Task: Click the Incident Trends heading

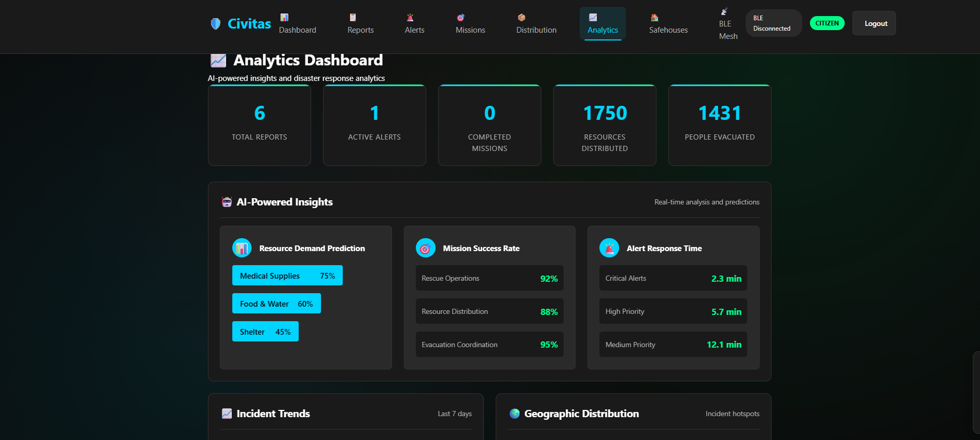Action: point(273,414)
